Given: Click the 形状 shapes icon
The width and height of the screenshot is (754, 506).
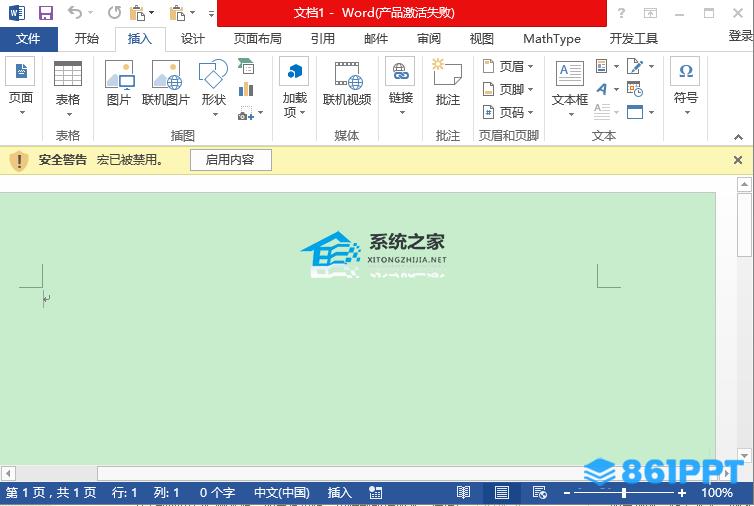Looking at the screenshot, I should pyautogui.click(x=213, y=74).
